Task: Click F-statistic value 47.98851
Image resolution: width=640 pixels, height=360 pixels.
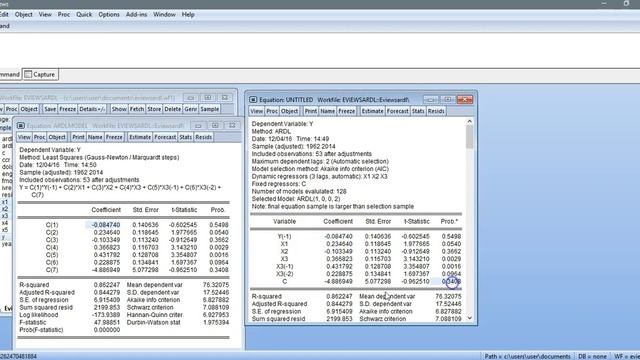Action: (x=107, y=322)
